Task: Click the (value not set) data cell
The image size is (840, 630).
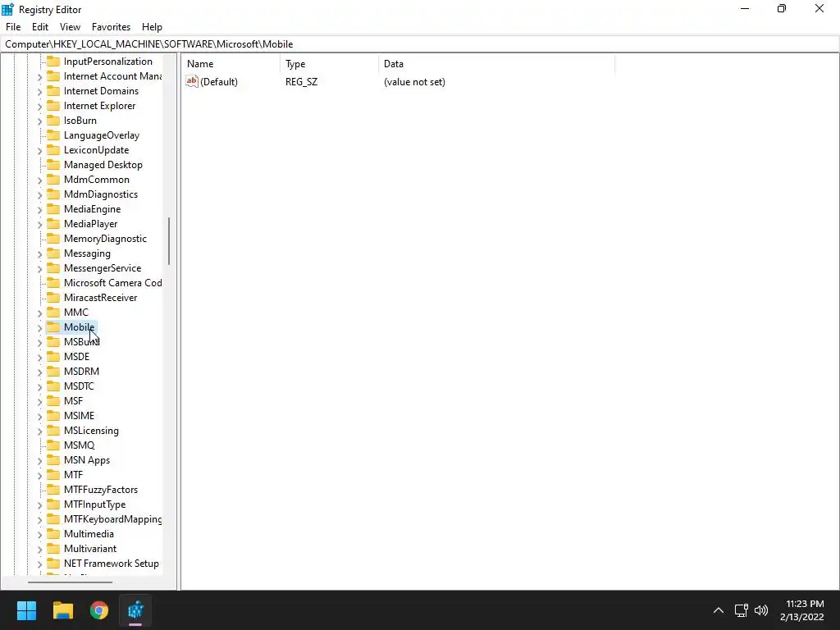Action: (x=414, y=82)
